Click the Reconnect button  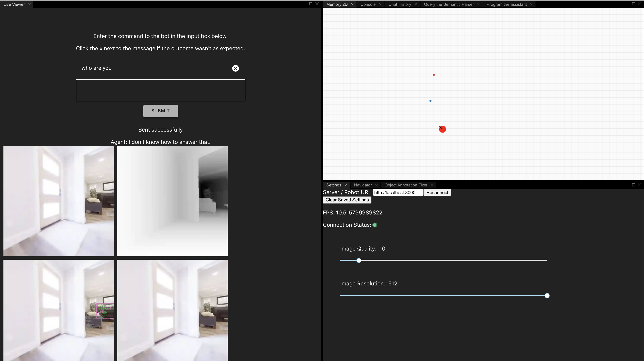coord(437,193)
